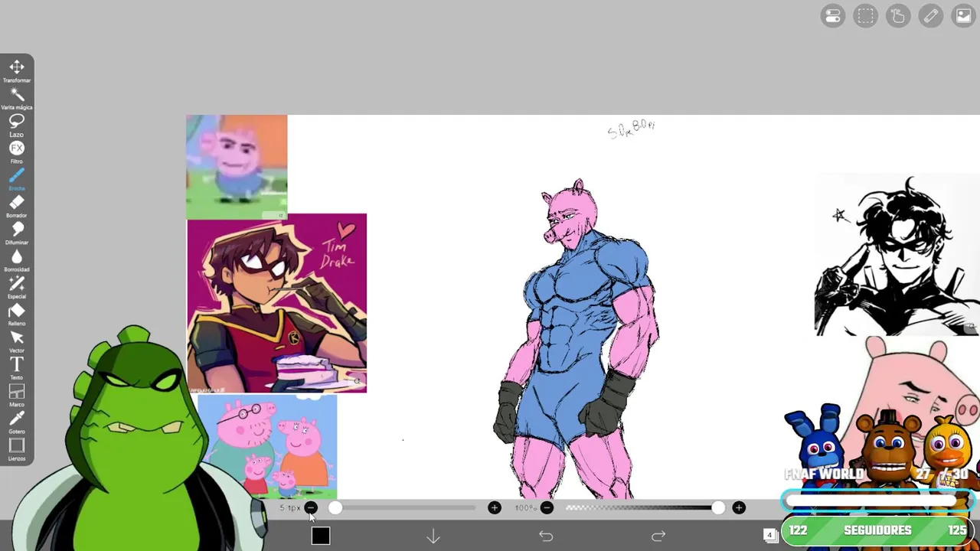
Task: Select the Borrador eraser tool
Action: point(17,205)
